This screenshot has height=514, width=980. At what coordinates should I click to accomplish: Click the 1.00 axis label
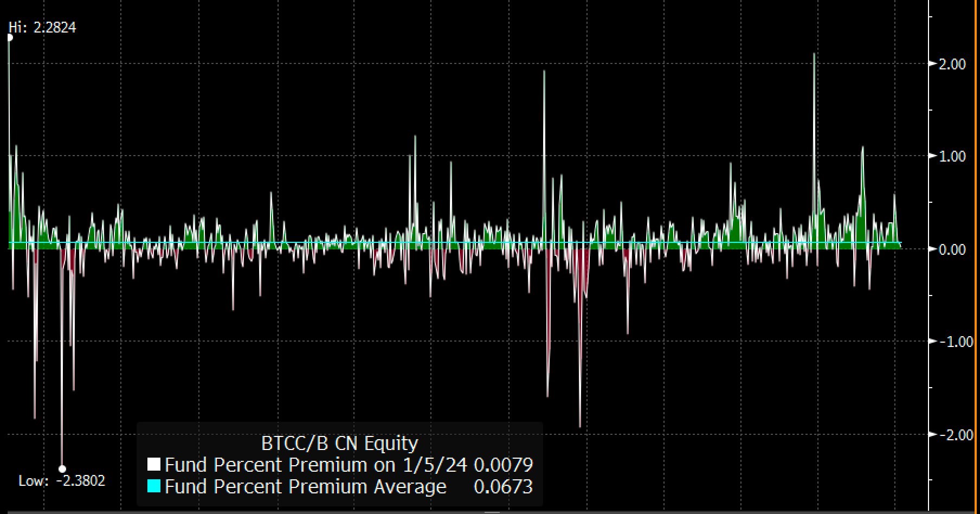(x=952, y=157)
